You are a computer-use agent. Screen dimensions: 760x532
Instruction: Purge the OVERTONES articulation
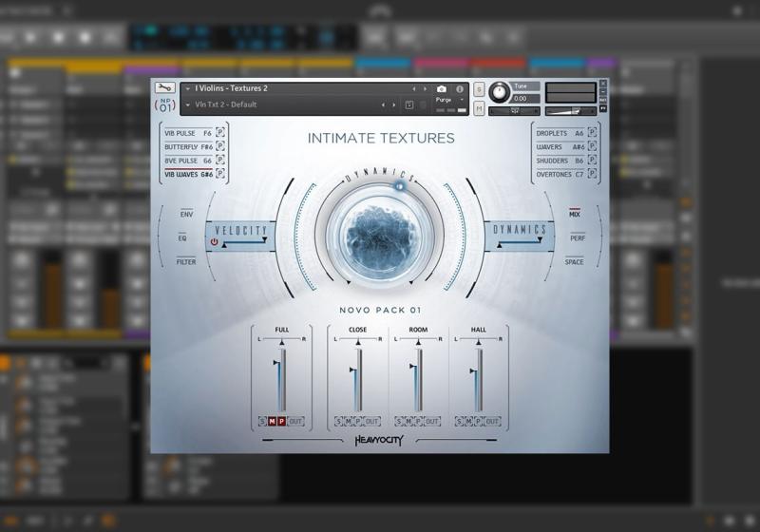(592, 174)
